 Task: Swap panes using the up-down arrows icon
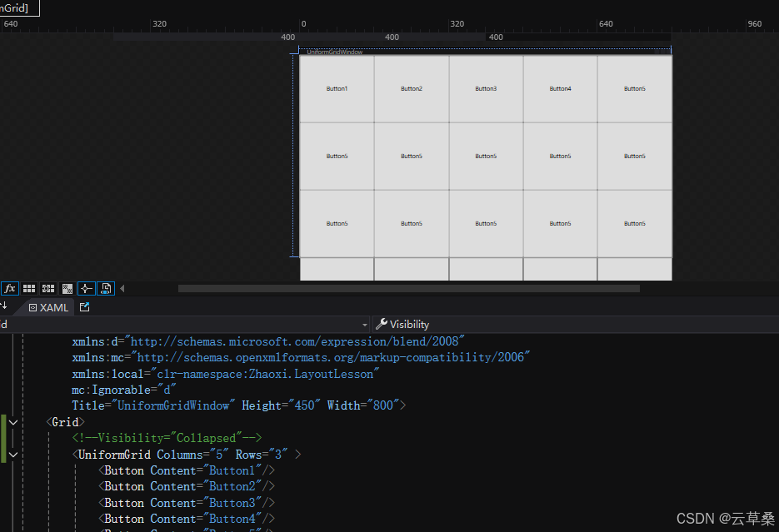(3, 306)
